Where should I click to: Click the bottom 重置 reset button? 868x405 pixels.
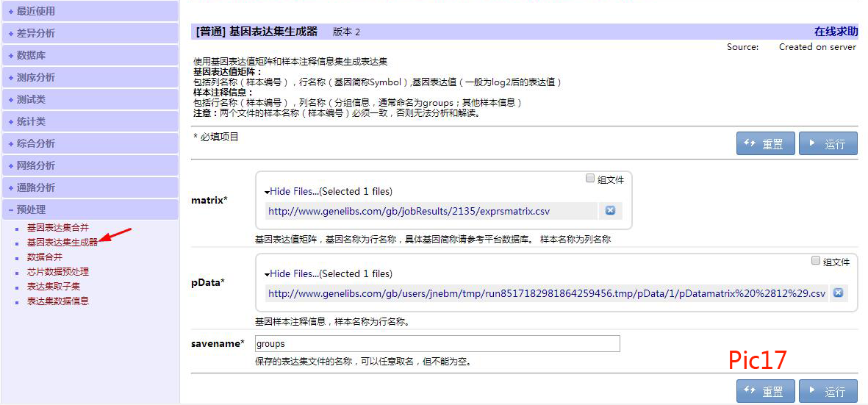tap(765, 391)
